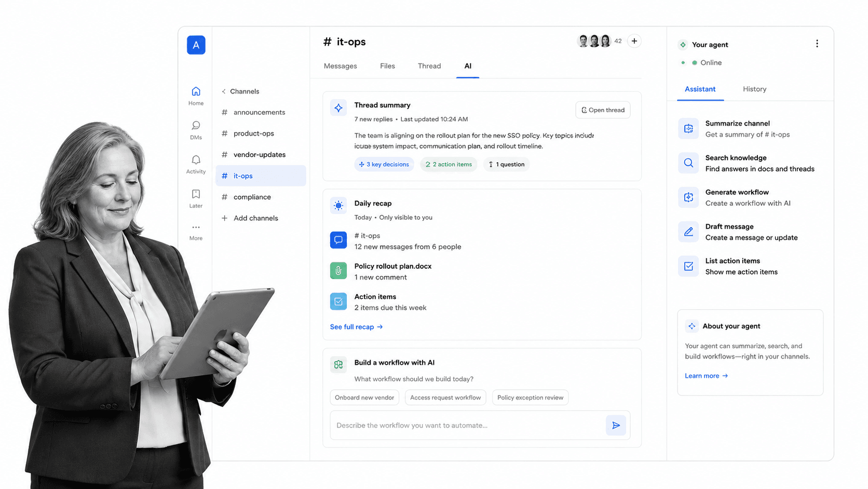Open the agent panel kebab menu
Image resolution: width=868 pixels, height=489 pixels.
click(817, 44)
